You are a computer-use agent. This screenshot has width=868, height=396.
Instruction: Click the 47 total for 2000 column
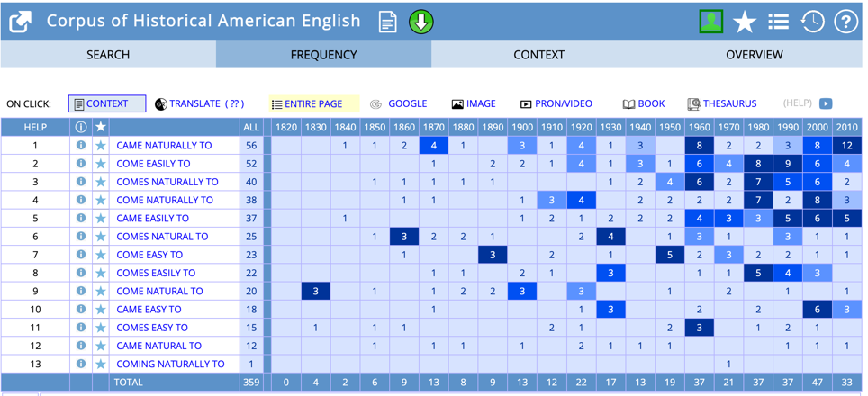tap(818, 382)
